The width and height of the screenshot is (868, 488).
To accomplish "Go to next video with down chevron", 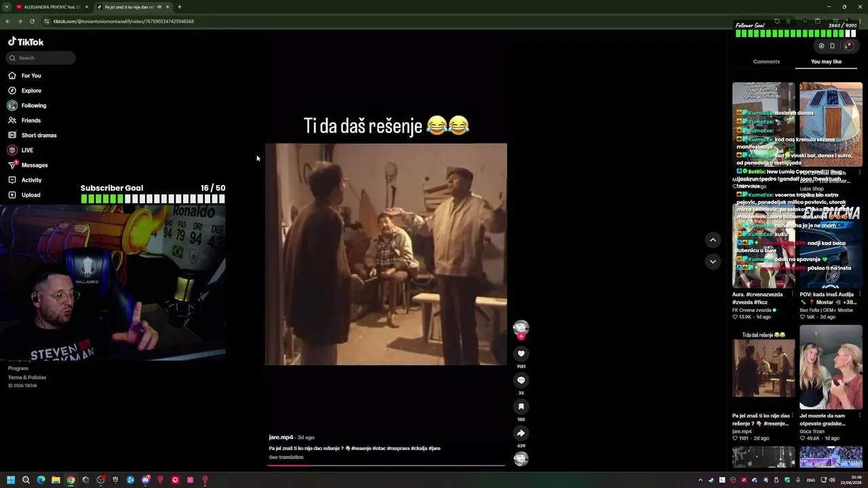I will [x=713, y=261].
